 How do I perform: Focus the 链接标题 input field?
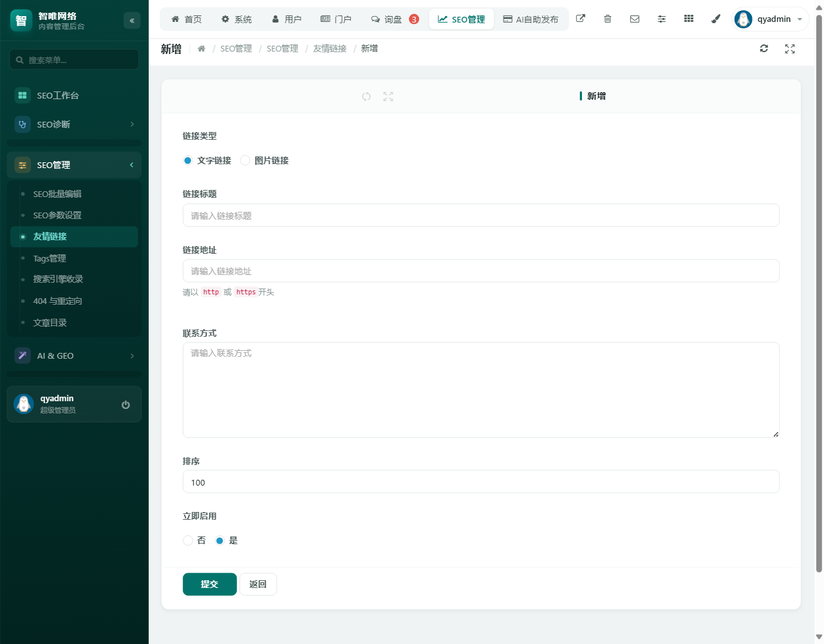click(x=481, y=215)
